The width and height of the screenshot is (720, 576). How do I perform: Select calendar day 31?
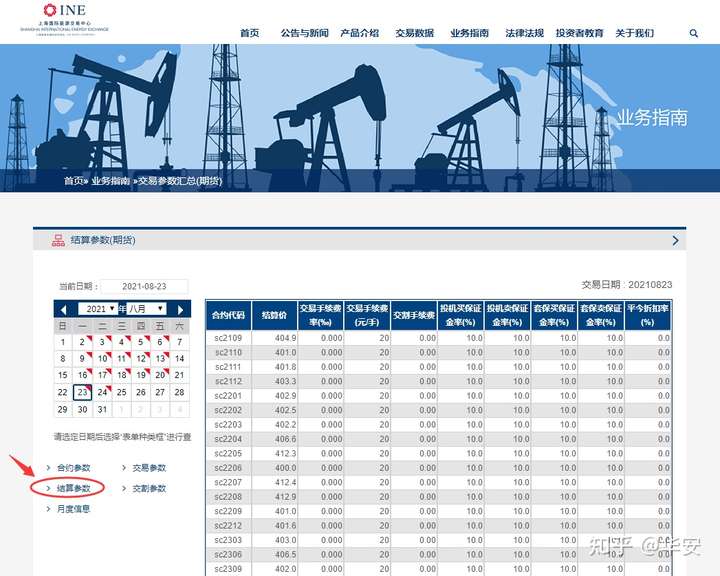pyautogui.click(x=102, y=409)
